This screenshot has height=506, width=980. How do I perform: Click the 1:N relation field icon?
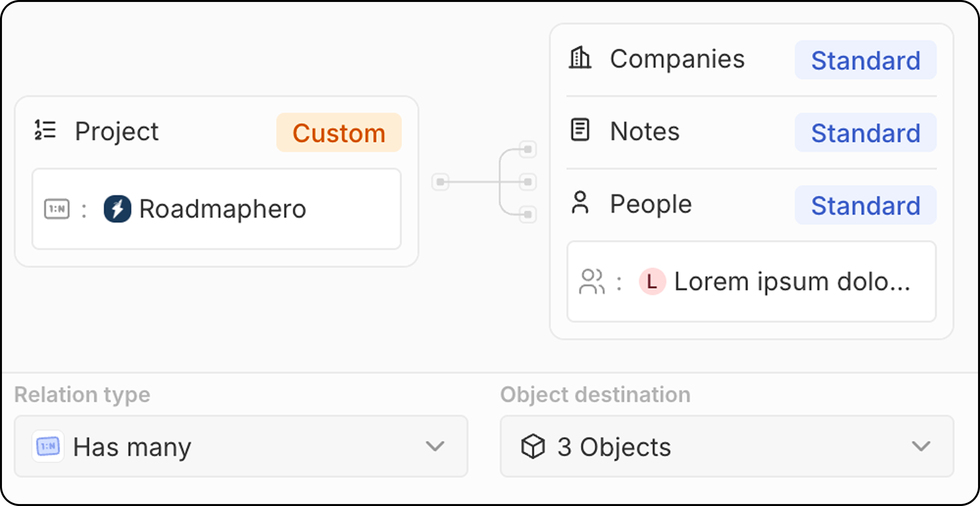pos(57,209)
